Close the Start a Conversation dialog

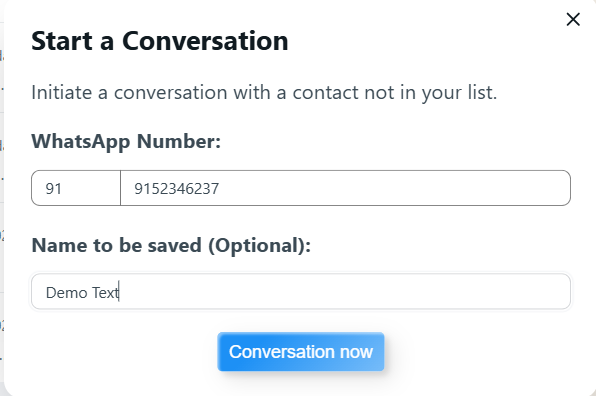click(x=573, y=19)
